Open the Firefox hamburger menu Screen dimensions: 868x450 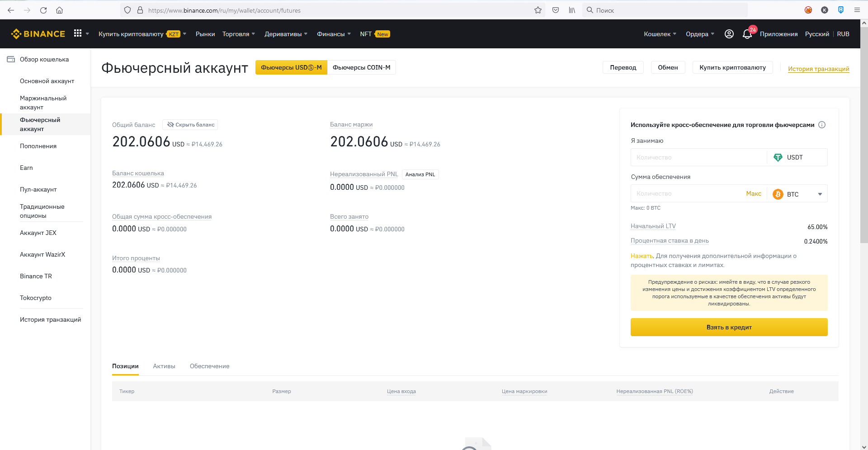(857, 10)
